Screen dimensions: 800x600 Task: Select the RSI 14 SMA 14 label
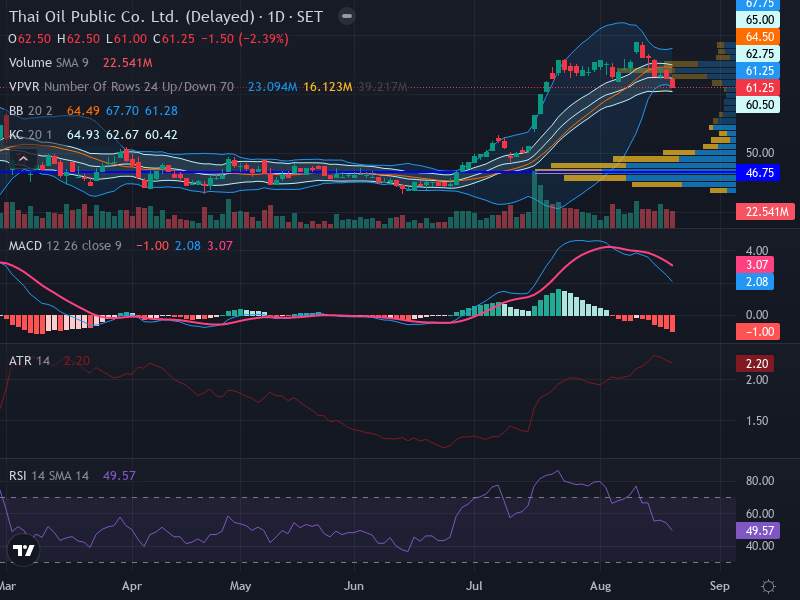pos(48,476)
